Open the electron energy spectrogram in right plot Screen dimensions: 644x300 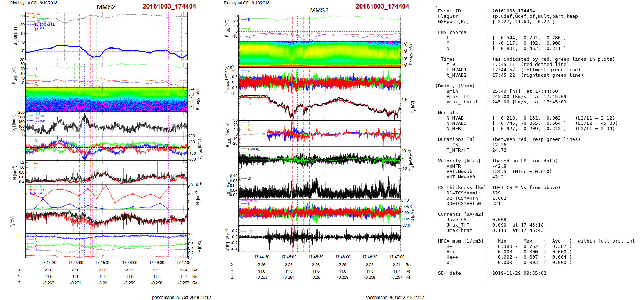click(x=319, y=54)
